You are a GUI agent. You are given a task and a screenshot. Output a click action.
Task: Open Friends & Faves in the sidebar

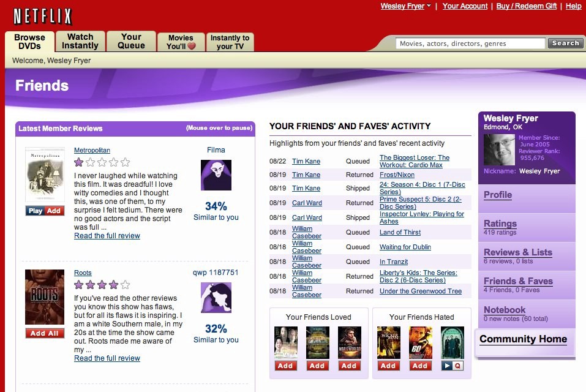click(518, 281)
